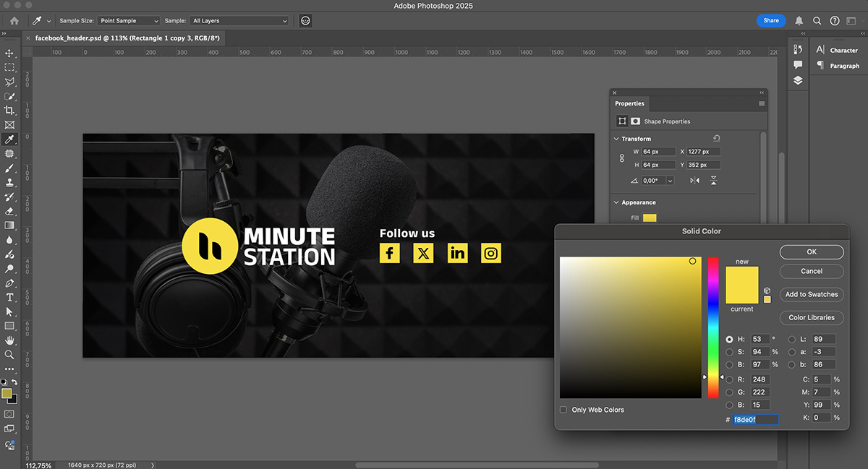Collapse the Transform section

[616, 139]
